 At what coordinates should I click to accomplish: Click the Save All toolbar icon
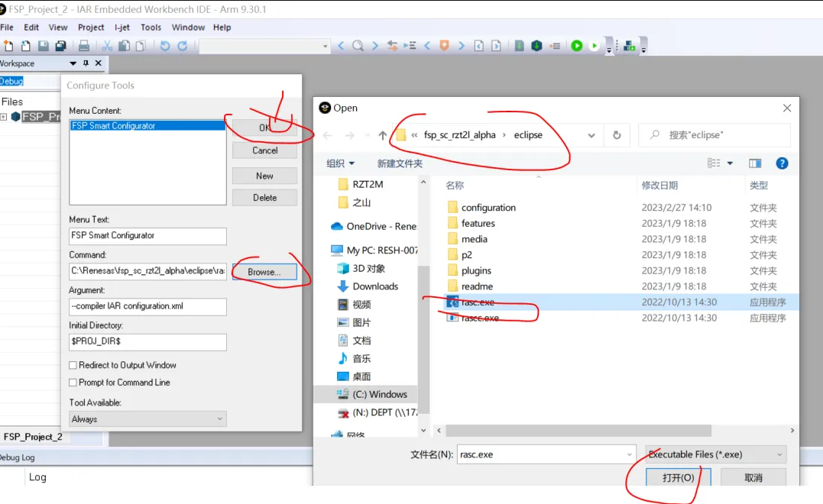pyautogui.click(x=60, y=47)
